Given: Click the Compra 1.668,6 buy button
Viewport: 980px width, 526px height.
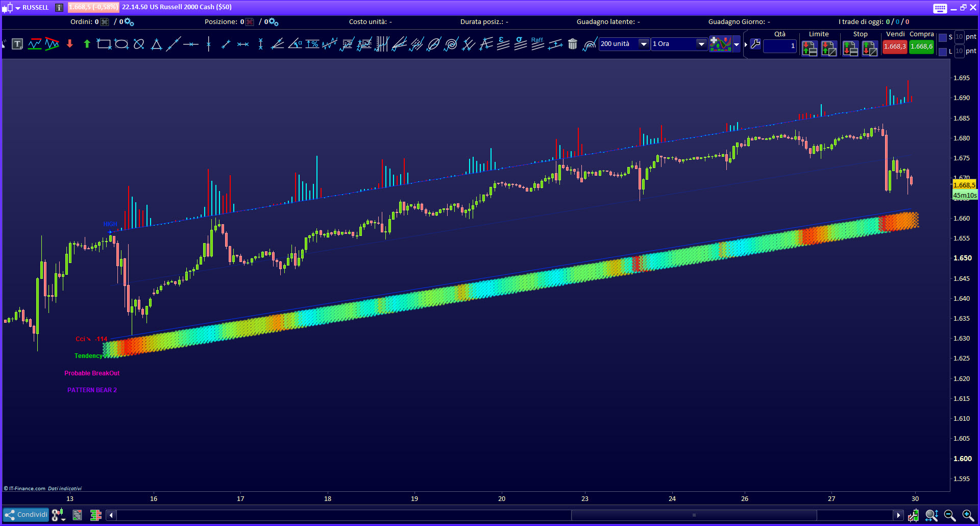Looking at the screenshot, I should [x=921, y=46].
